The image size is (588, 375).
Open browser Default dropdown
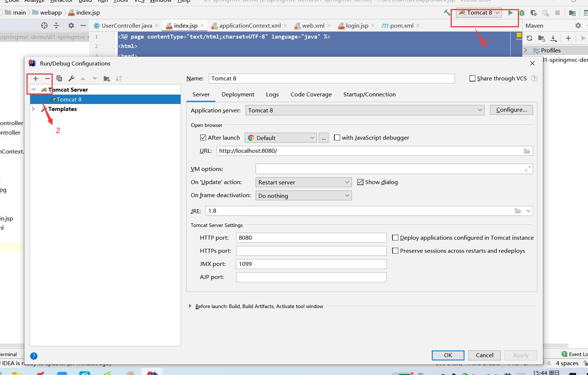coord(281,138)
